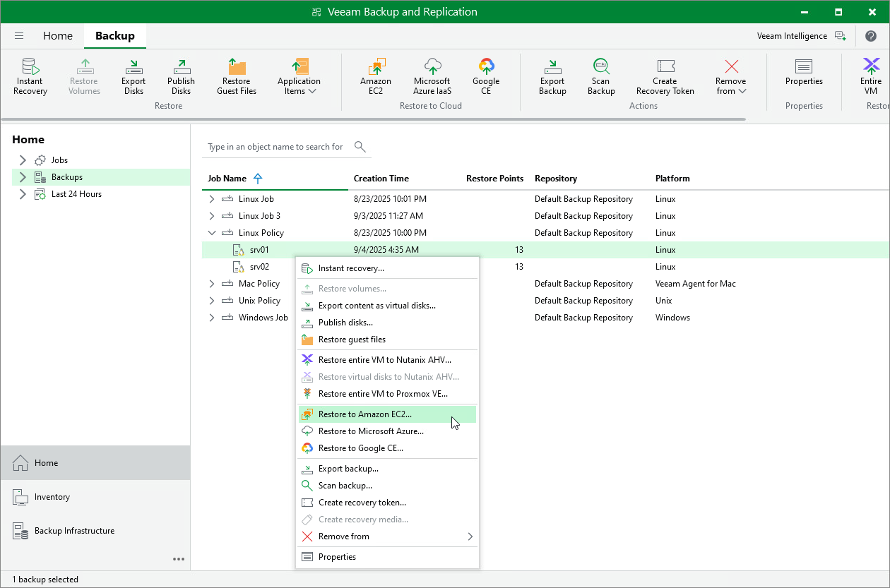The height and width of the screenshot is (588, 890).
Task: Choose Restore entire VM to Proxmox VE...
Action: tap(387, 394)
